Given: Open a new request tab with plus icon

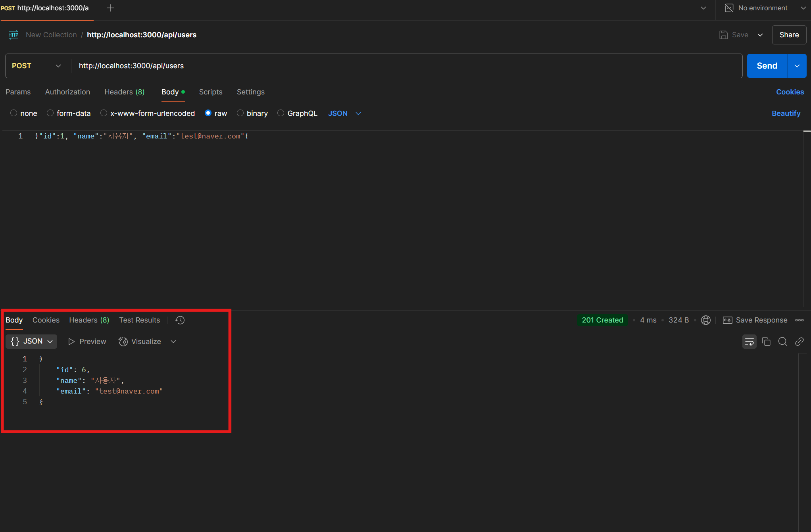Looking at the screenshot, I should tap(110, 8).
